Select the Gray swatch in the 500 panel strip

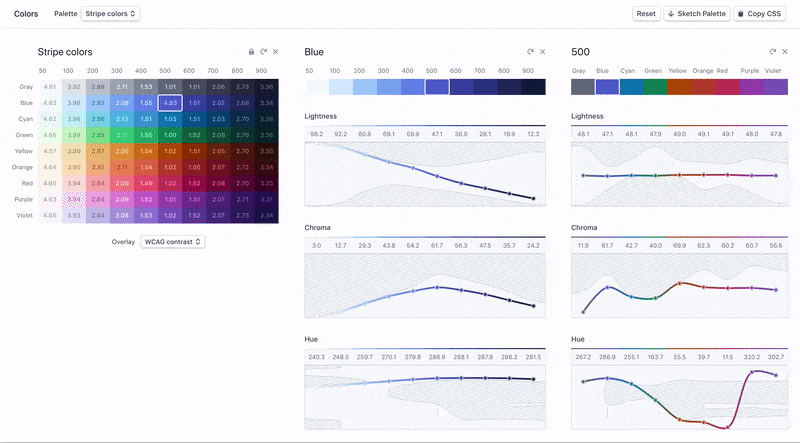coord(583,87)
